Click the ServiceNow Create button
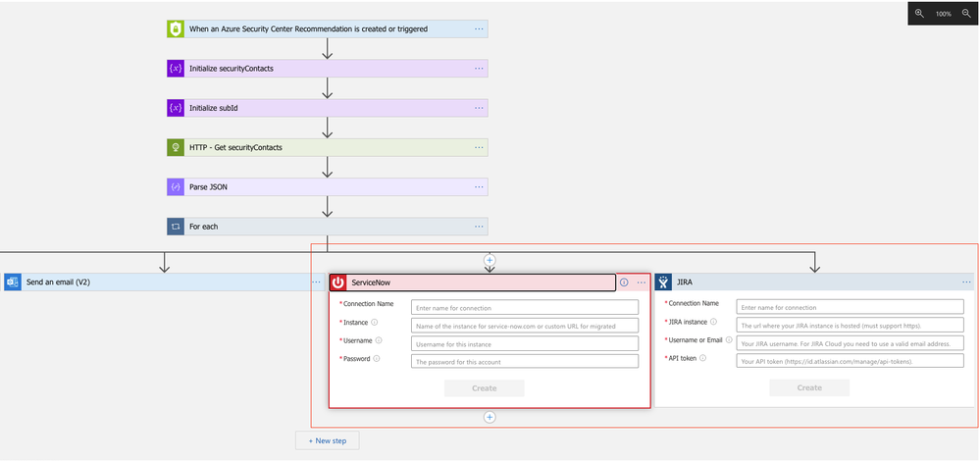 (x=485, y=388)
